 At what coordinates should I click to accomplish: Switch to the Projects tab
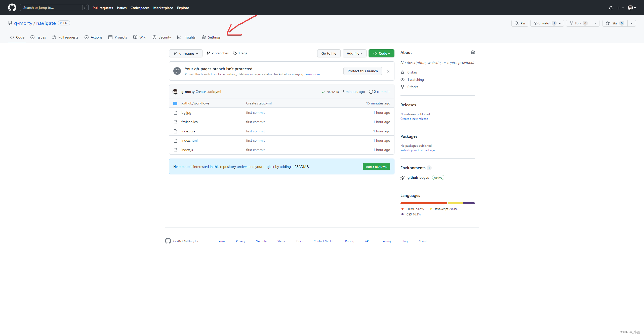coord(118,37)
